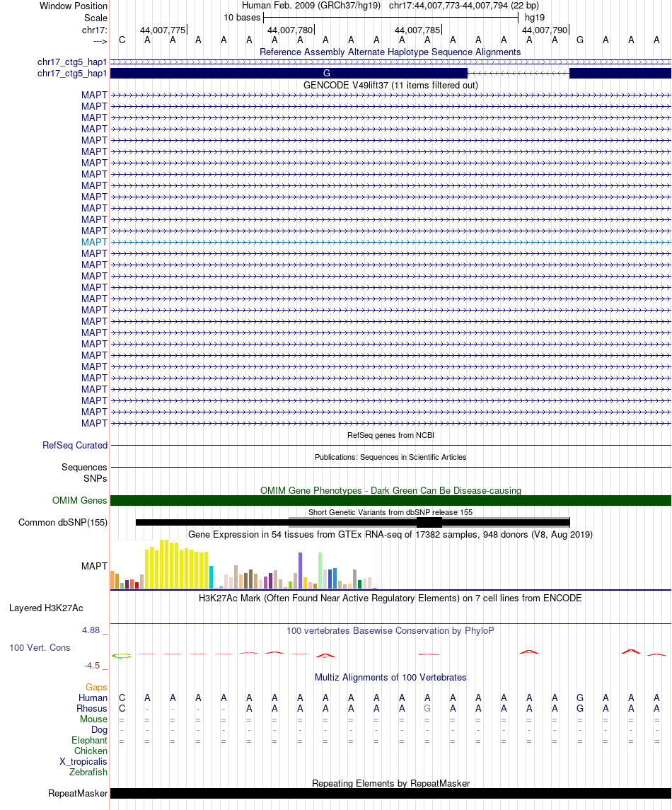Click the 4.88 conservation scale maximum

pyautogui.click(x=91, y=630)
